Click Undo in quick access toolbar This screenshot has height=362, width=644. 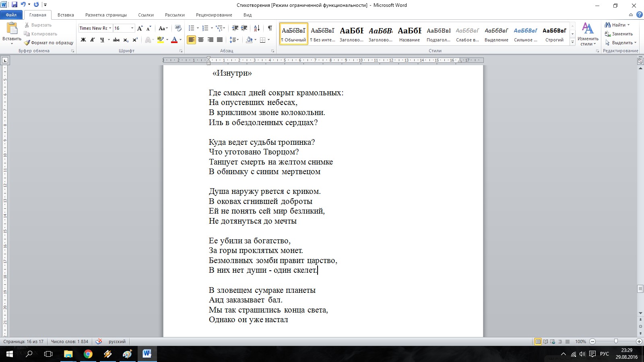pos(23,5)
